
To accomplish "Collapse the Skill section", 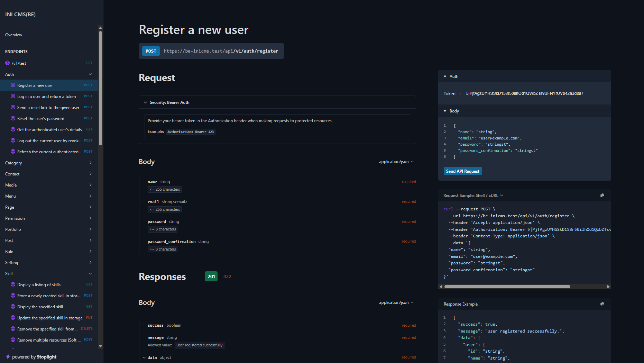I will click(90, 274).
